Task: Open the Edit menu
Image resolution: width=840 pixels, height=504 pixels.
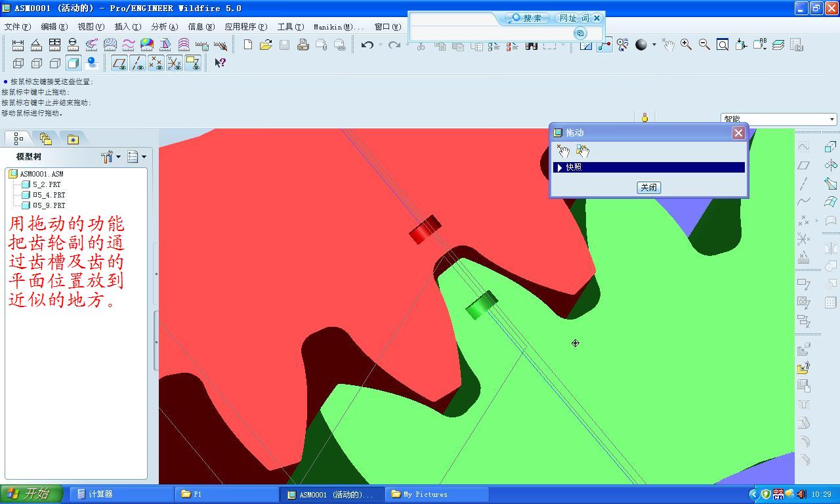Action: point(54,27)
